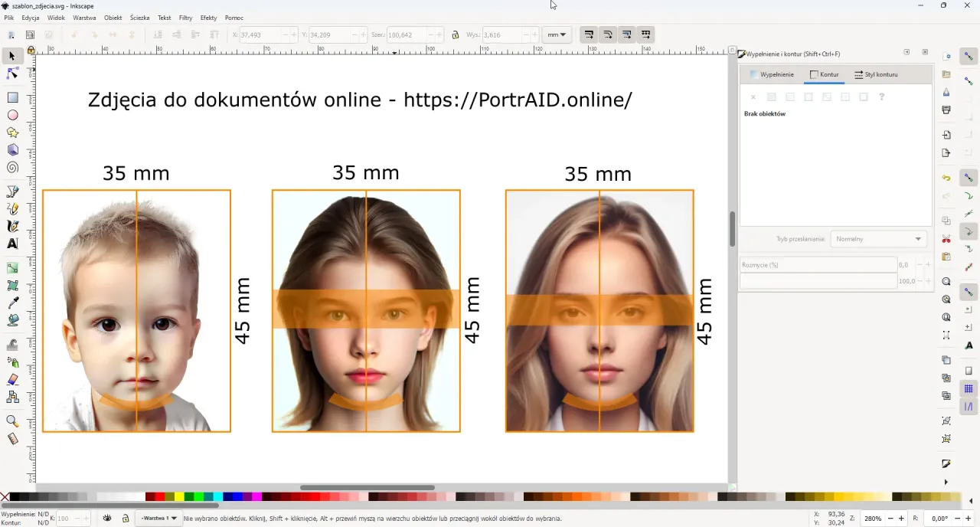Open the Normalny blend mode dropdown
The height and width of the screenshot is (527, 980).
[x=877, y=239]
